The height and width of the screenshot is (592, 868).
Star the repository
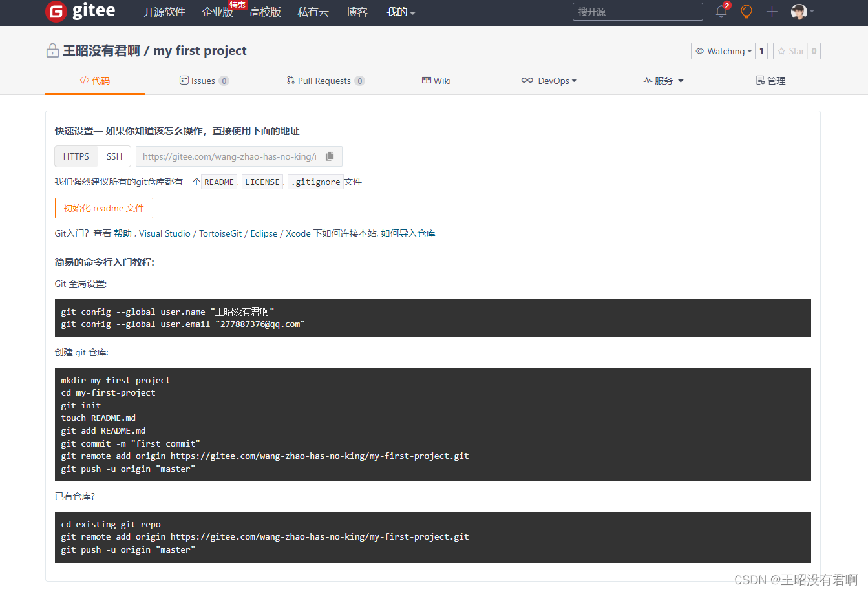tap(790, 51)
